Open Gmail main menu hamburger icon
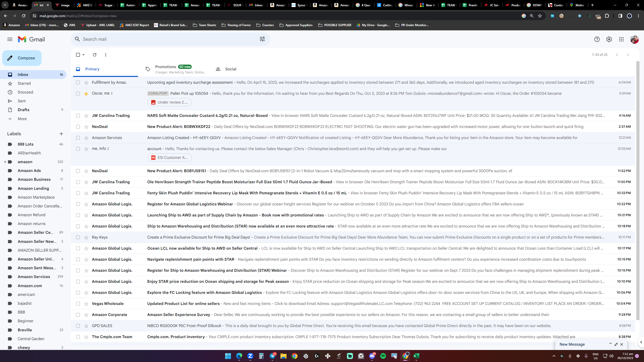The image size is (644, 362). coord(10,39)
